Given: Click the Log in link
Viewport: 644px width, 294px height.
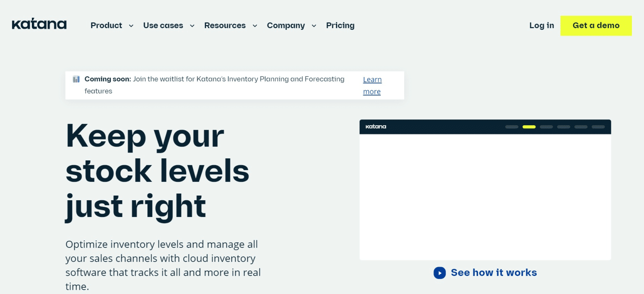Looking at the screenshot, I should 541,26.
